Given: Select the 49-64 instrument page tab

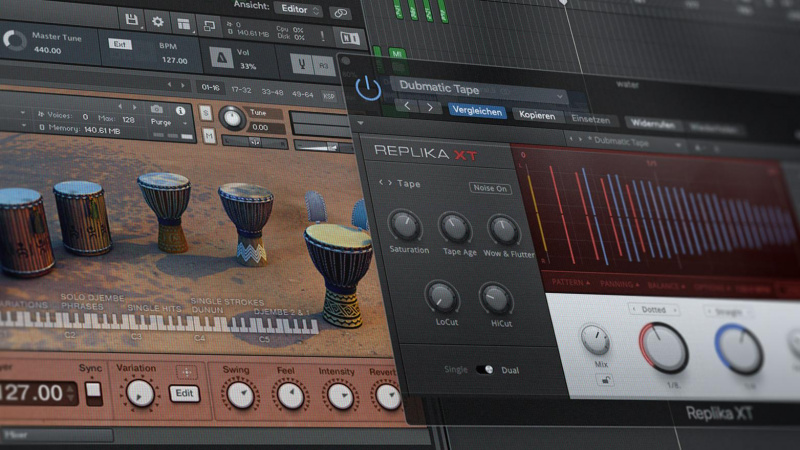Looking at the screenshot, I should coord(303,94).
